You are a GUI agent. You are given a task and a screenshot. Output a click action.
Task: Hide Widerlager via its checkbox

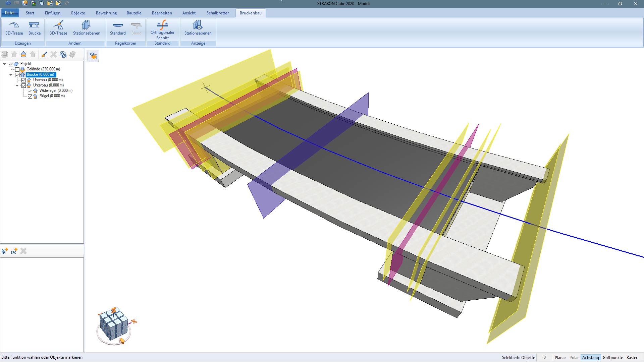point(30,90)
